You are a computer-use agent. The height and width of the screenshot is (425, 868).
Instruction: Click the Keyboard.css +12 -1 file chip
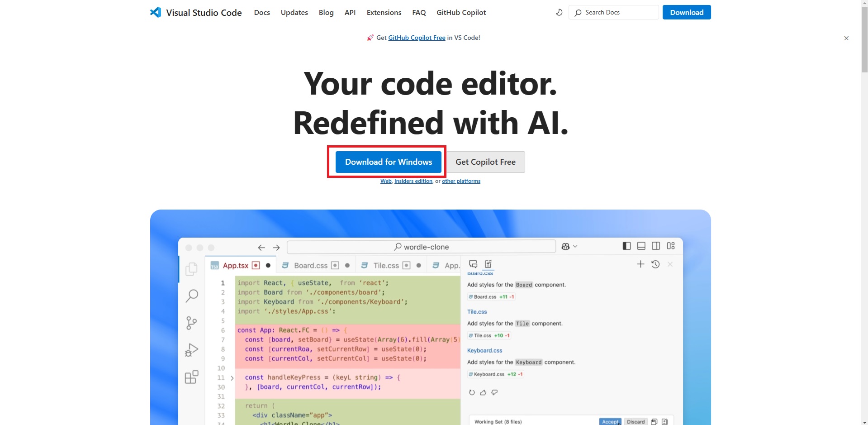click(496, 374)
